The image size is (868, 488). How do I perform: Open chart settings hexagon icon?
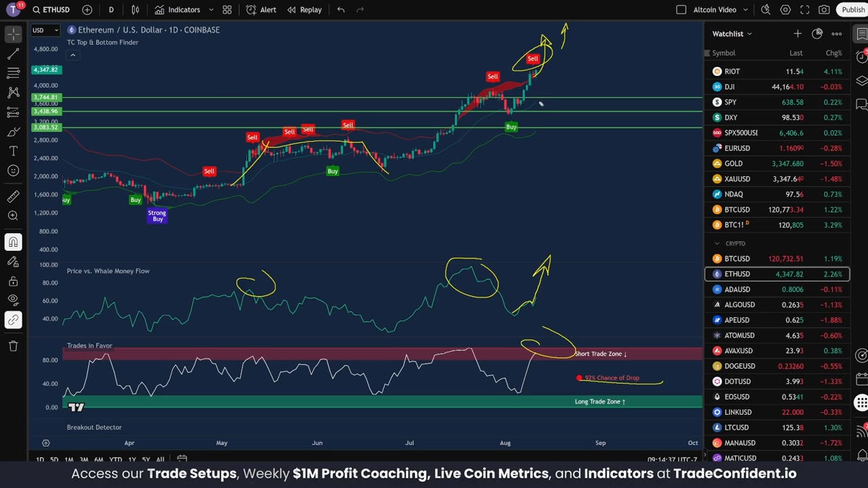point(785,9)
